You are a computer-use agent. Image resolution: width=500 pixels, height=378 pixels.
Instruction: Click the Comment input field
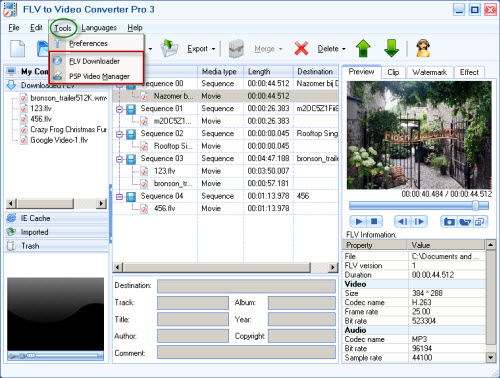[x=246, y=352]
